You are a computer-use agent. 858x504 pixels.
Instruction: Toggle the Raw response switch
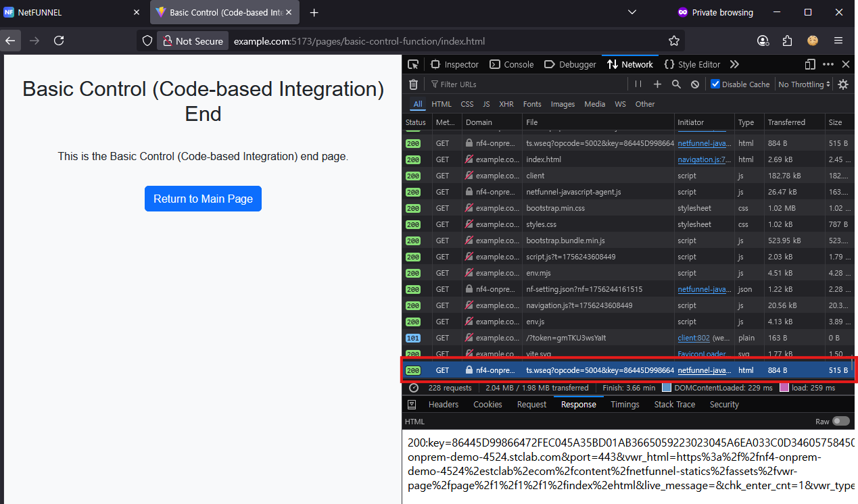[840, 421]
